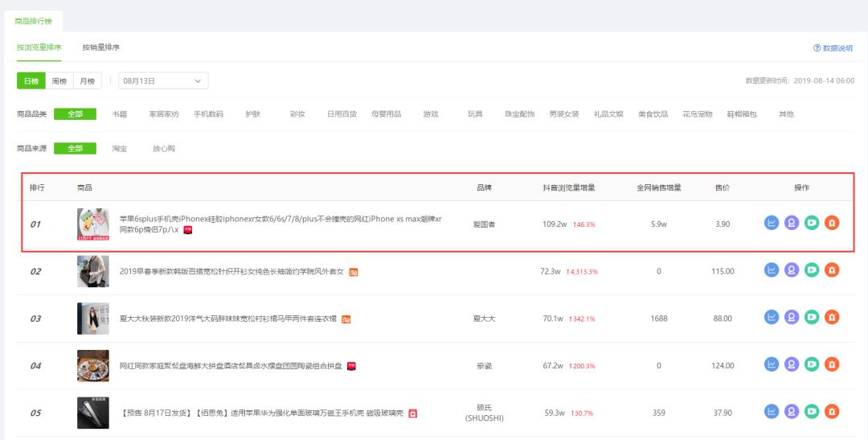868x440 pixels.
Task: Open purple influencer icon for rank 01
Action: (x=792, y=223)
